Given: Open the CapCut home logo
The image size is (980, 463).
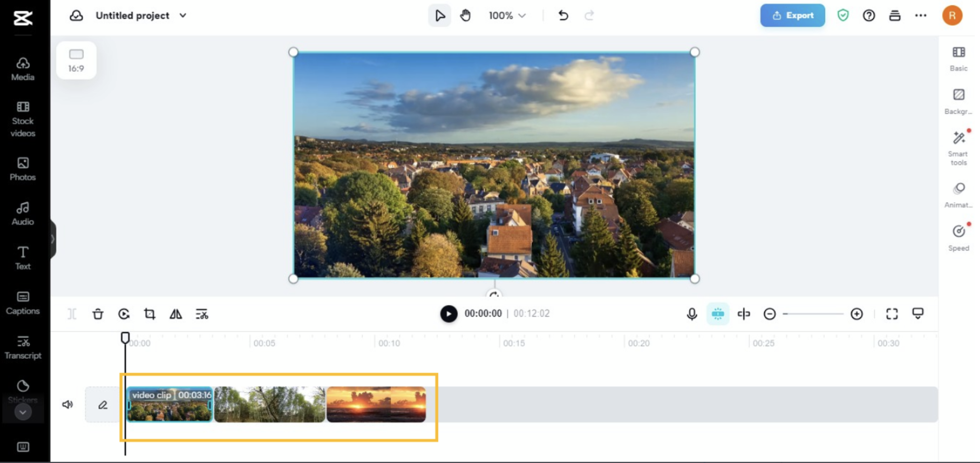Looking at the screenshot, I should pos(23,18).
